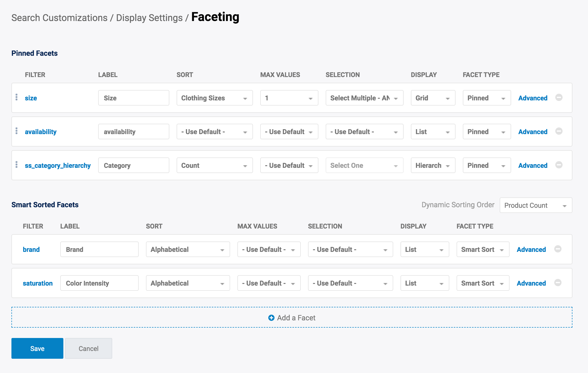Open the Clothing Sizes sort dropdown
Viewport: 588px width, 373px height.
pyautogui.click(x=215, y=98)
